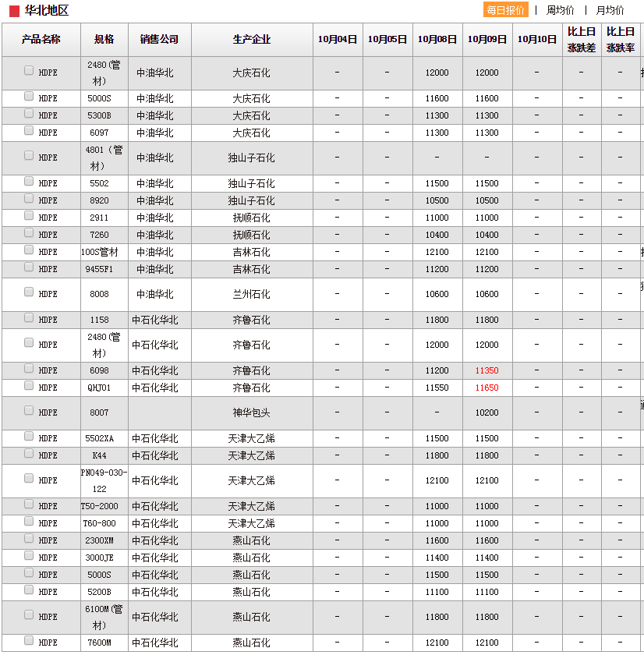Click the 10200 price in 神华包头 row

click(x=487, y=412)
